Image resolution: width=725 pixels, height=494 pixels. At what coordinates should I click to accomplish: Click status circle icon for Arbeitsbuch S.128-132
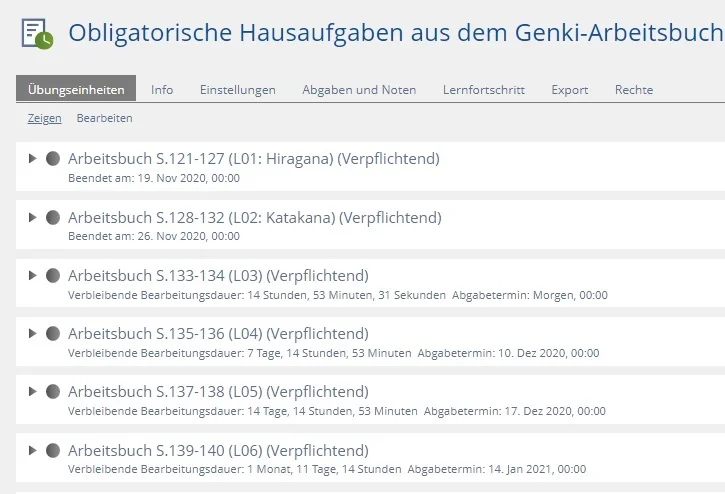coord(53,217)
